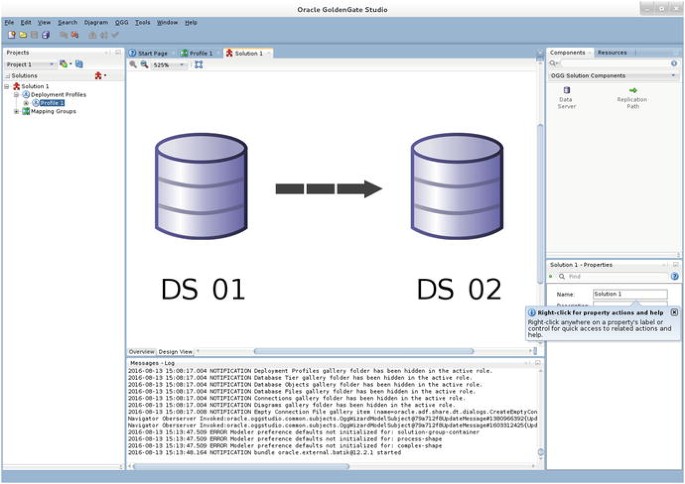Click the help icon in Properties panel
The width and height of the screenshot is (685, 484).
point(674,276)
